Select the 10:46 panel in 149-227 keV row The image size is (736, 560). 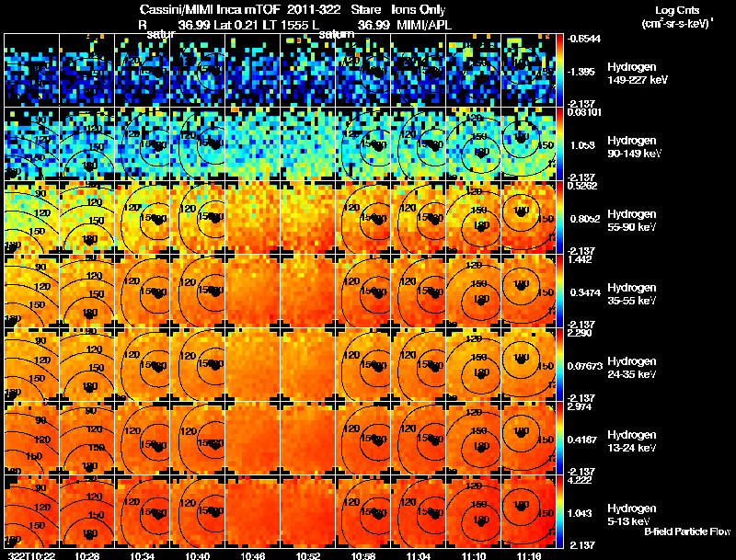click(x=252, y=70)
